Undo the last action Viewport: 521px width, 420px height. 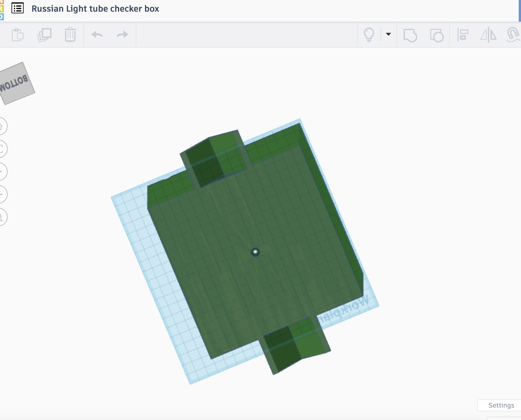coord(97,35)
